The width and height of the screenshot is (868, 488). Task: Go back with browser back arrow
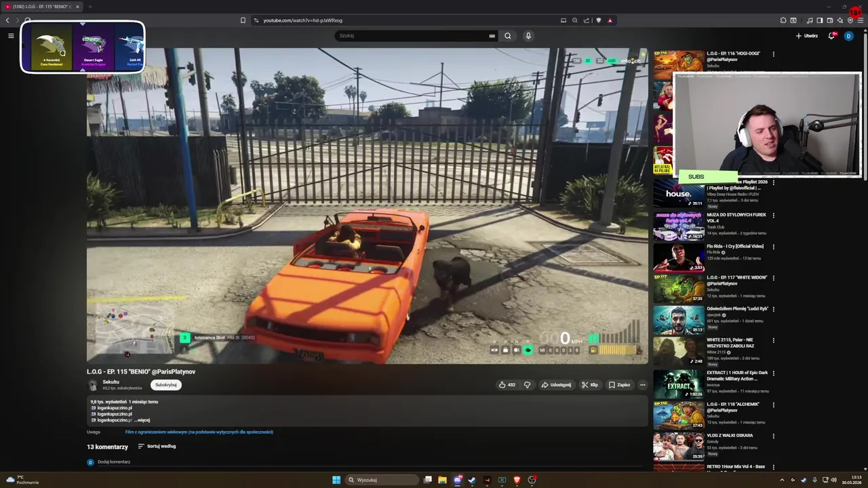[7, 20]
